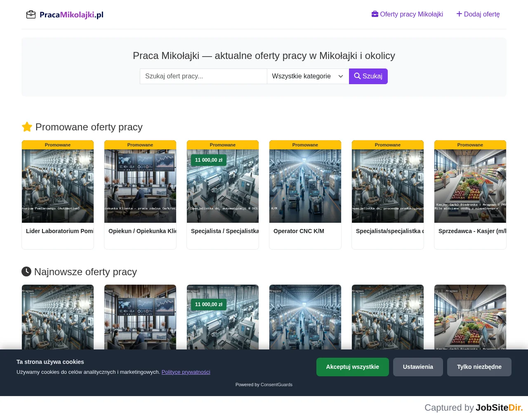Click the briefcase icon beside Oferty pracy Mikołajki
Viewport: 528px width, 420px height.
375,14
